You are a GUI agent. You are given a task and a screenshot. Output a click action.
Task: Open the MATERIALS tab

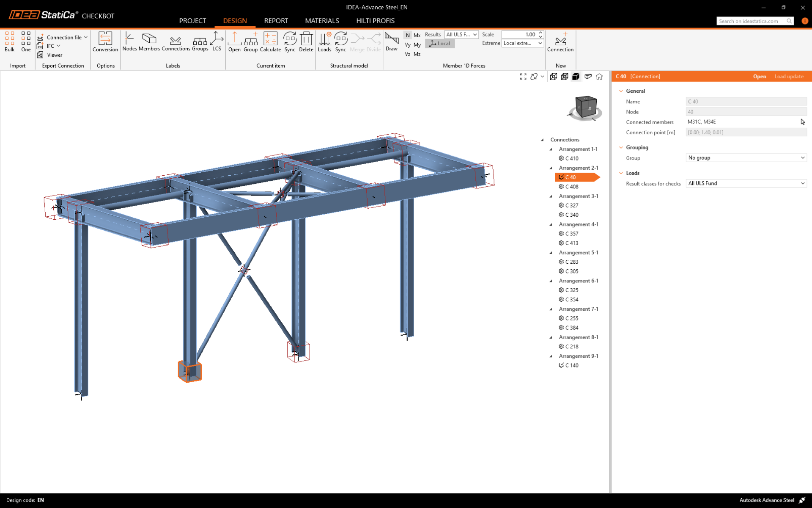tap(322, 21)
